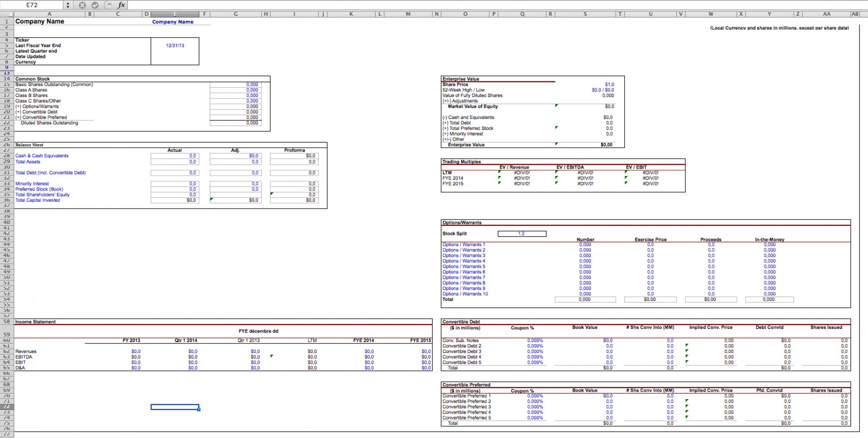Click Cash & Cash Equivalents blue label

(x=42, y=156)
